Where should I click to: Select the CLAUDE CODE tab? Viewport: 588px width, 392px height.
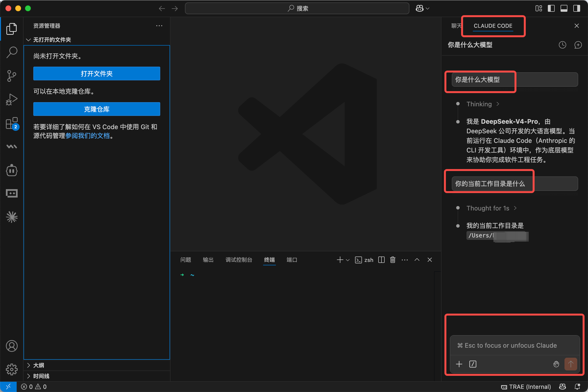[493, 26]
